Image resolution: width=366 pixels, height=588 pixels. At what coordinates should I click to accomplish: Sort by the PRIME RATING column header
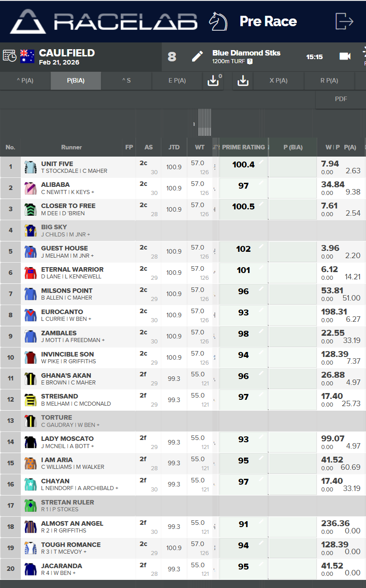244,147
